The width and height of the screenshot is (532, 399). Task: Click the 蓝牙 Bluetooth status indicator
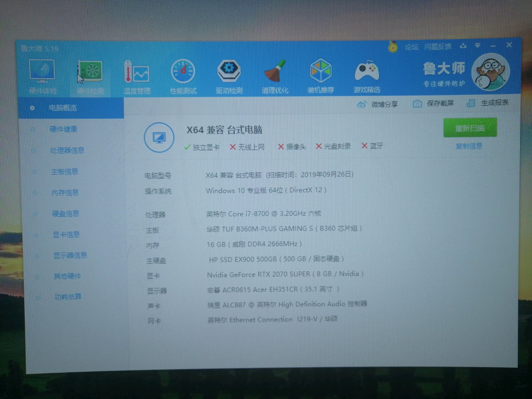372,146
